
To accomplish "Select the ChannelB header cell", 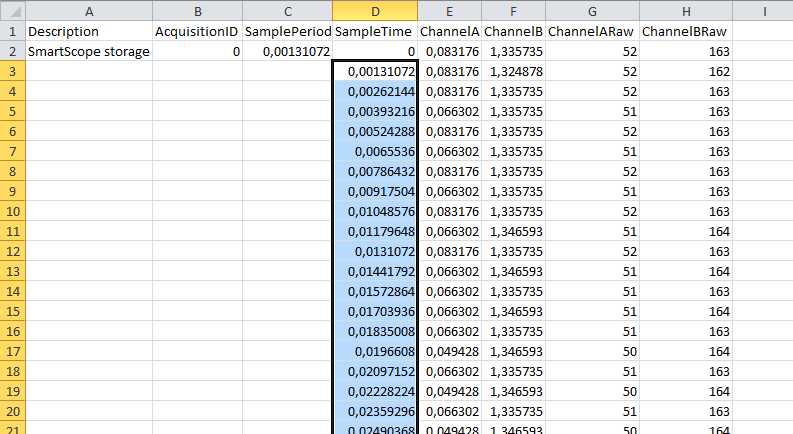I will 513,31.
